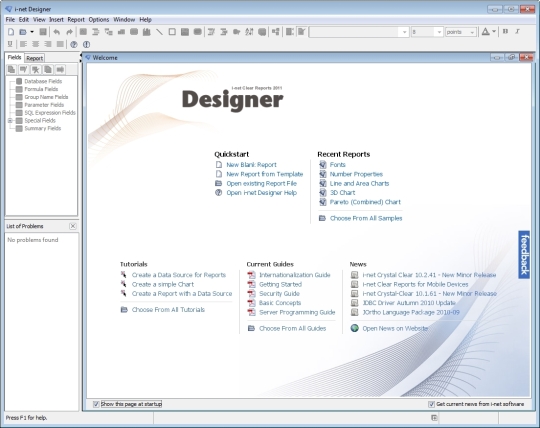Click the align left icon
The image size is (540, 428).
(23, 44)
